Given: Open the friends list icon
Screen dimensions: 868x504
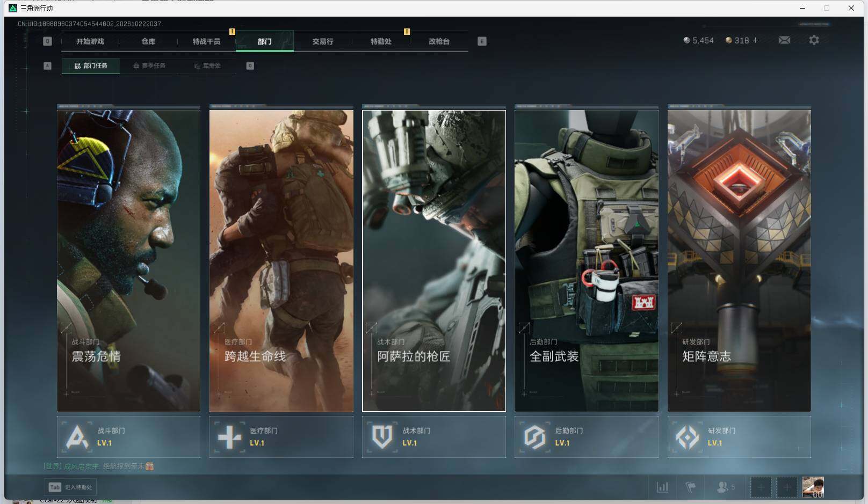Looking at the screenshot, I should click(x=725, y=487).
